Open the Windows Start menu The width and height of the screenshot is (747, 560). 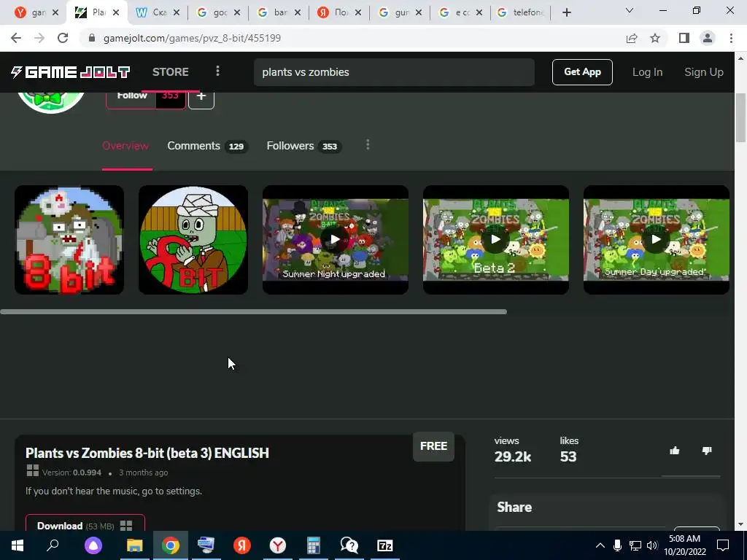18,545
